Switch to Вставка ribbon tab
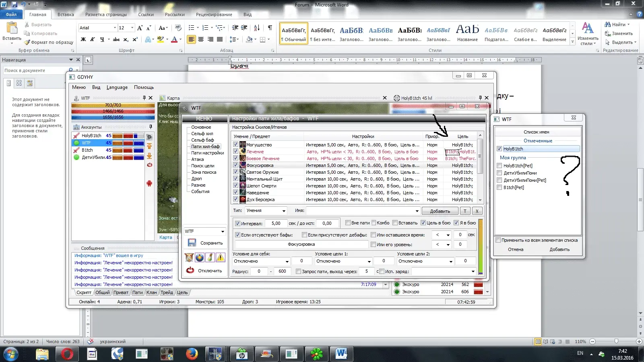Image resolution: width=644 pixels, height=362 pixels. pos(66,14)
